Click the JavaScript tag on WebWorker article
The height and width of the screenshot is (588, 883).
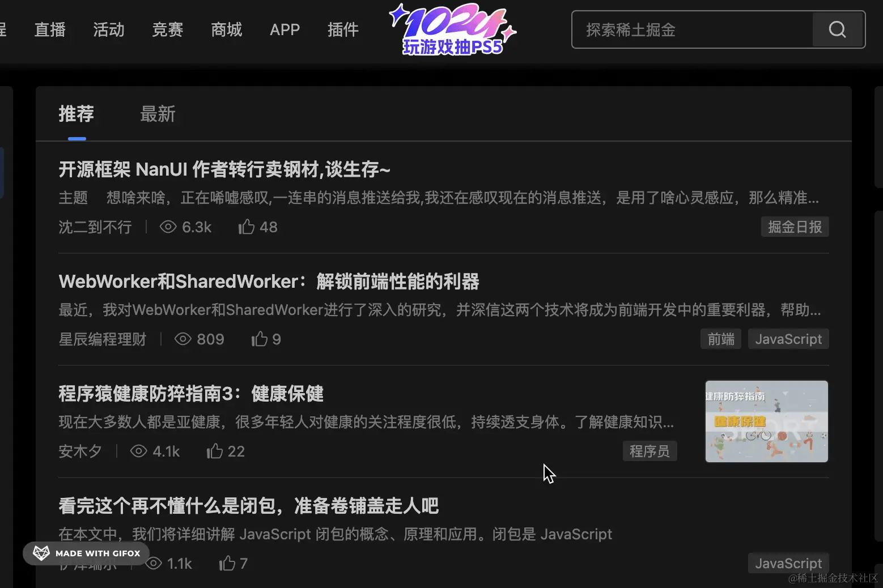(788, 339)
